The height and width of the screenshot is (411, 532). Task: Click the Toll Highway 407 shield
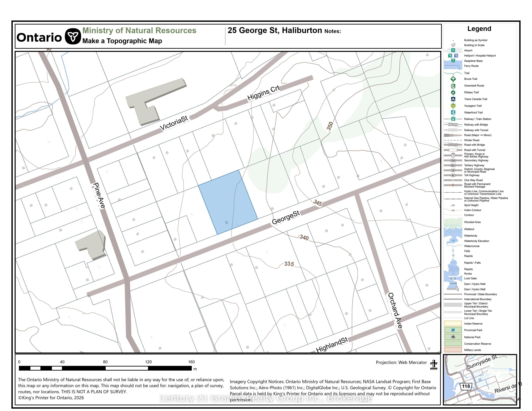453,175
